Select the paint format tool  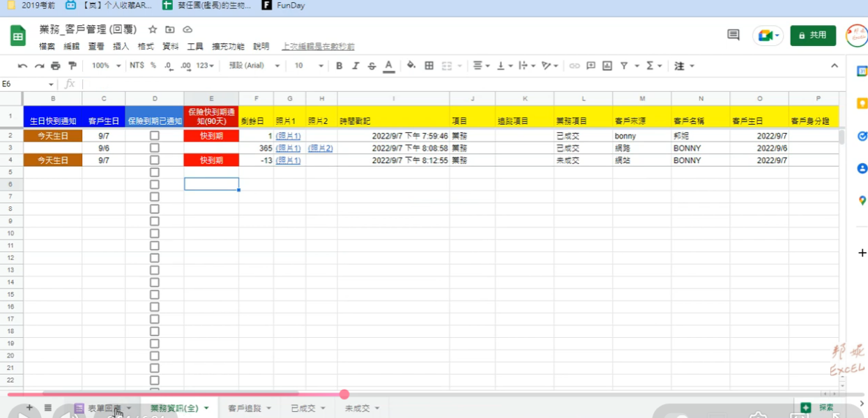tap(72, 65)
